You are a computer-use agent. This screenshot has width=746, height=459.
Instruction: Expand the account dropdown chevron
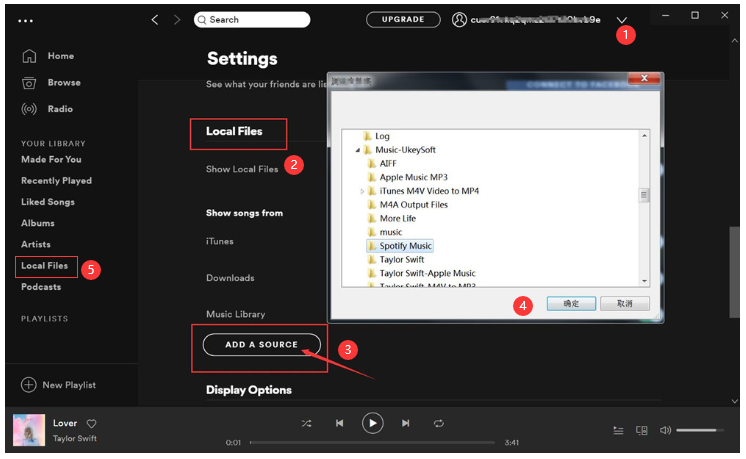click(621, 20)
